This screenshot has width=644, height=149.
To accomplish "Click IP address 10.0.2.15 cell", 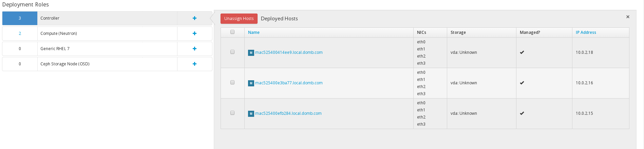I will pyautogui.click(x=601, y=113).
